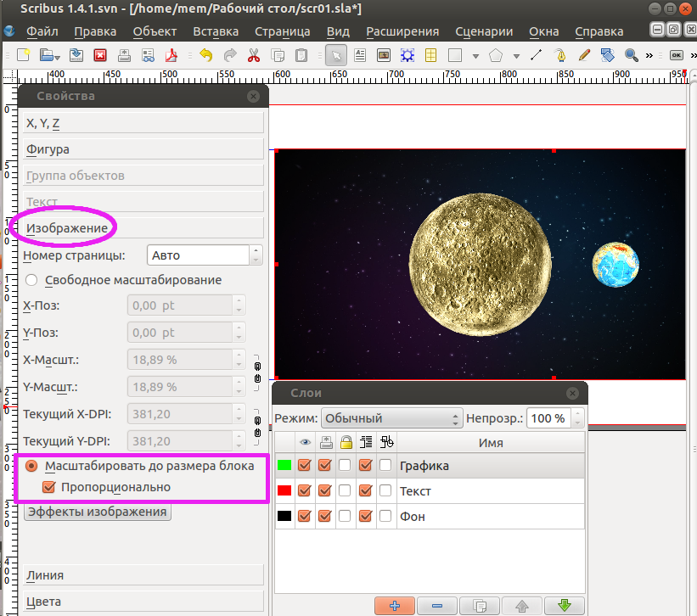Click the green color swatch of Графика layer

point(284,466)
